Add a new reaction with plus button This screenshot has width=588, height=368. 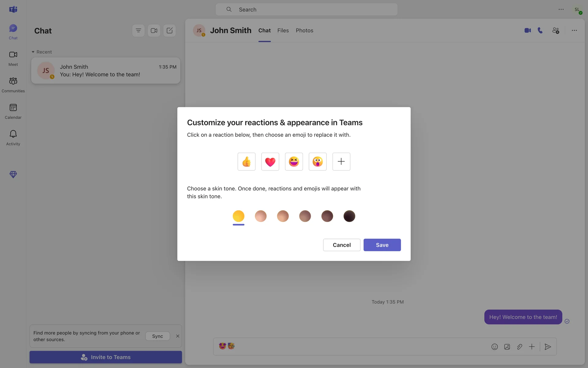point(341,162)
